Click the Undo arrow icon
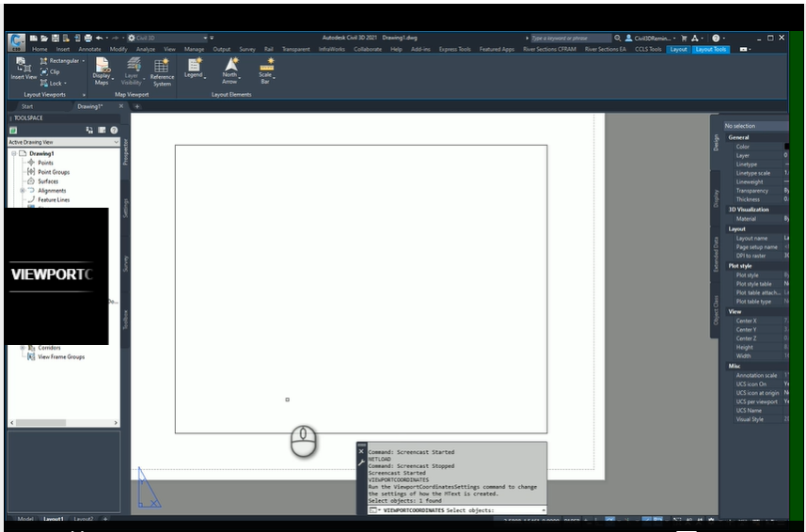The height and width of the screenshot is (532, 806). [99, 38]
